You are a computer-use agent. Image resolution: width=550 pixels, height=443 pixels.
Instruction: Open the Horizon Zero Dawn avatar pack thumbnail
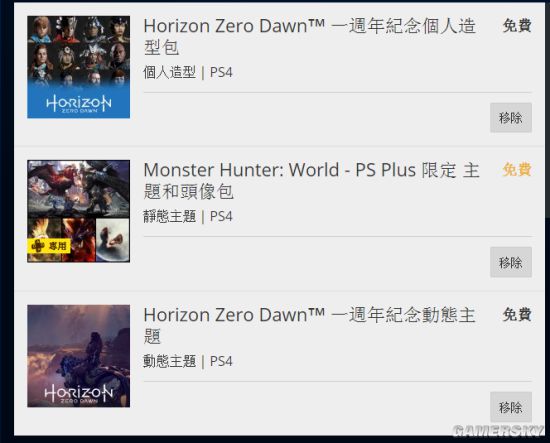tap(79, 67)
